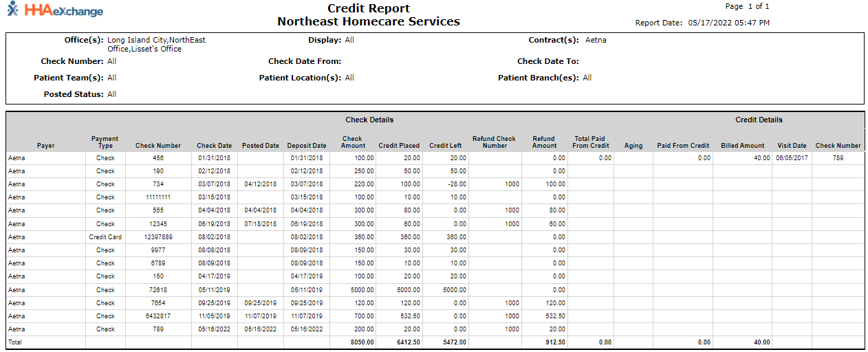Click the Check Date column header
868x352 pixels.
215,146
